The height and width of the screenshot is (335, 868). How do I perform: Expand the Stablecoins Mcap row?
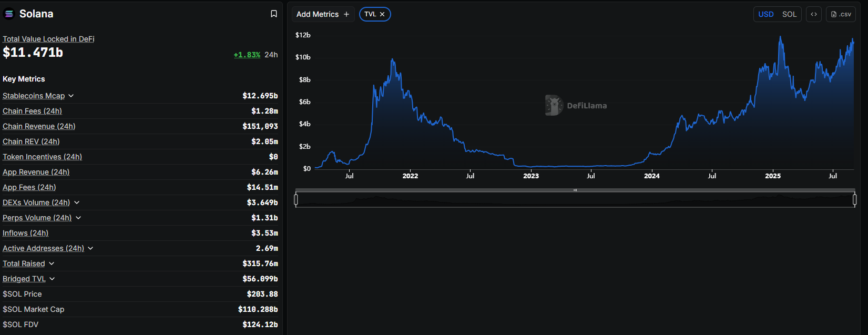tap(71, 96)
